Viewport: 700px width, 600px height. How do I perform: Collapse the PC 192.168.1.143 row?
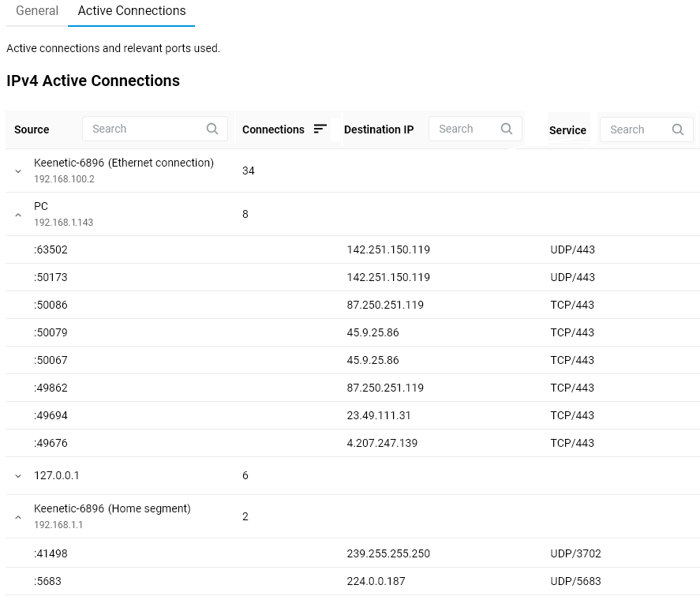pyautogui.click(x=18, y=215)
